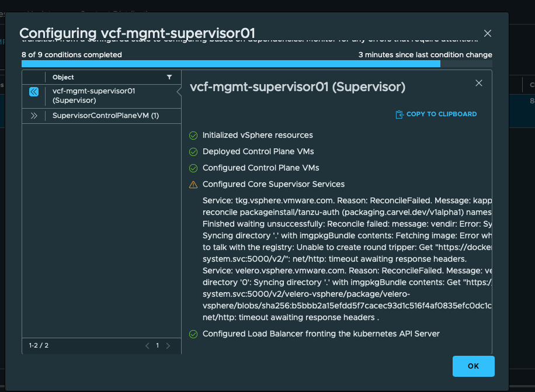Click the 'vcf-mgmt-supervisor01 (Supervisor)' pane heading

(x=297, y=86)
